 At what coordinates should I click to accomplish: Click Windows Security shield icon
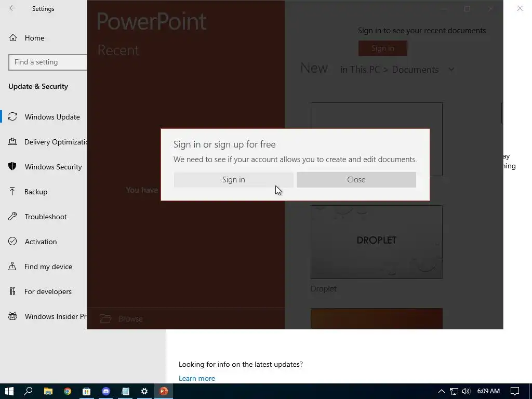click(x=12, y=166)
